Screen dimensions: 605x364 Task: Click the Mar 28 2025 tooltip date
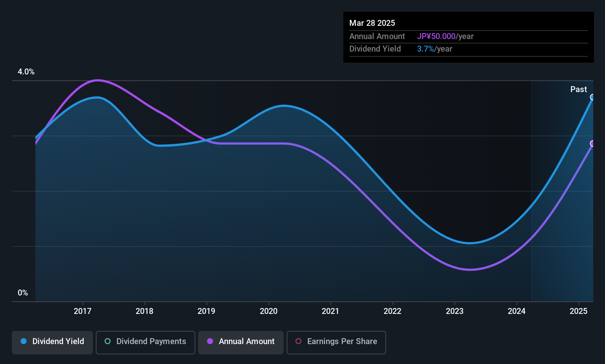(372, 23)
